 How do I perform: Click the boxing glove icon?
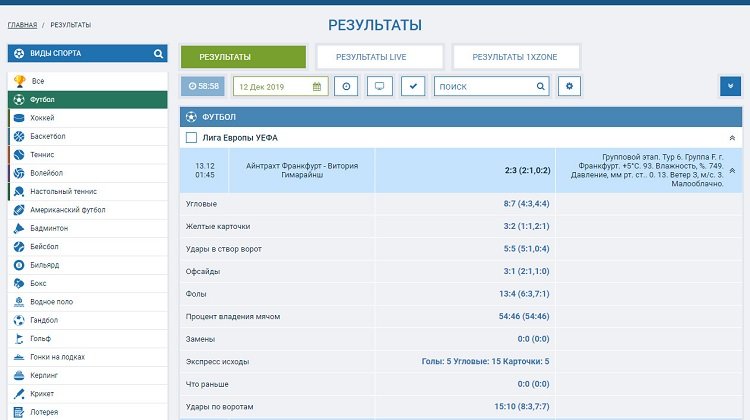pyautogui.click(x=19, y=283)
